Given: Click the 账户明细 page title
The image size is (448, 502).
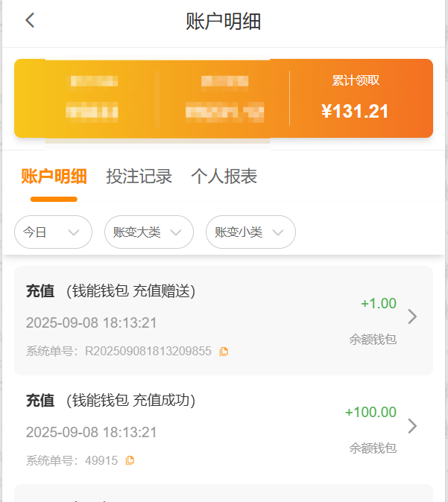Looking at the screenshot, I should pos(224,21).
